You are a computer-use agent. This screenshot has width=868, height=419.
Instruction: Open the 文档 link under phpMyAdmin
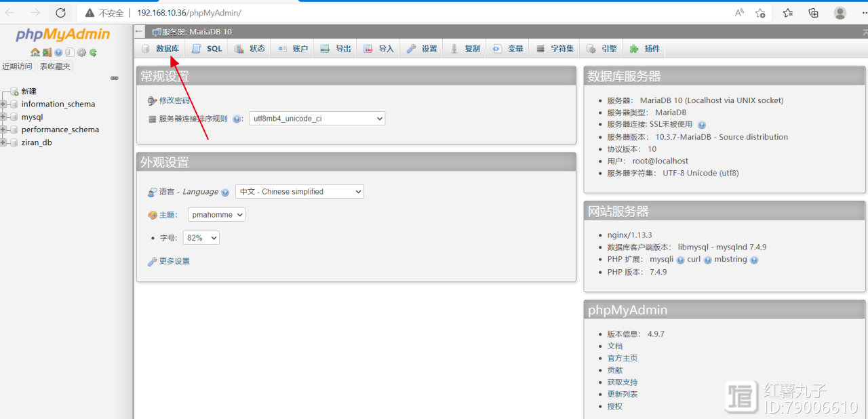pos(614,346)
